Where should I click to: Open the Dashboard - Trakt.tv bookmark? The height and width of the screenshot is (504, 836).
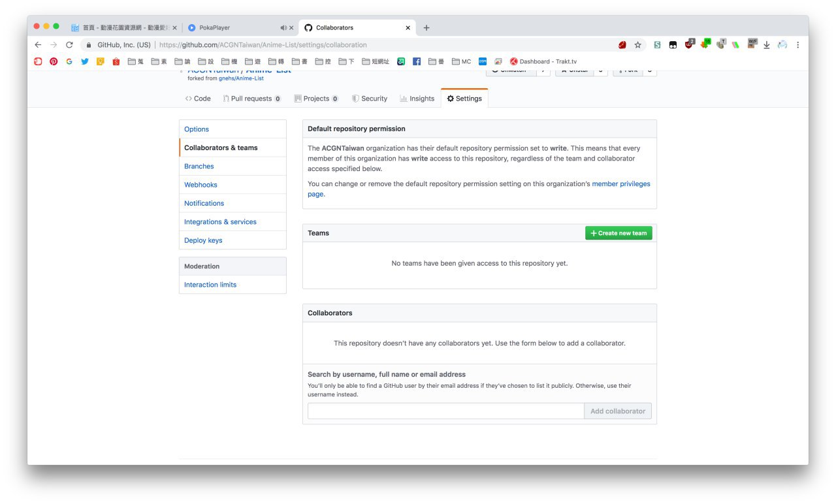click(x=543, y=61)
